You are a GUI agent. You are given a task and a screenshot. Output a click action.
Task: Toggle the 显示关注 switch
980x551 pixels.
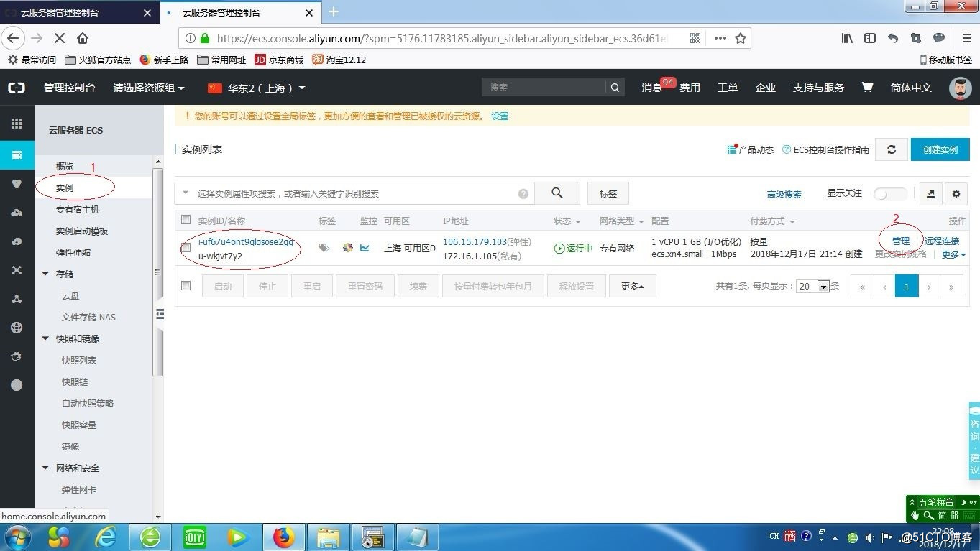(890, 194)
